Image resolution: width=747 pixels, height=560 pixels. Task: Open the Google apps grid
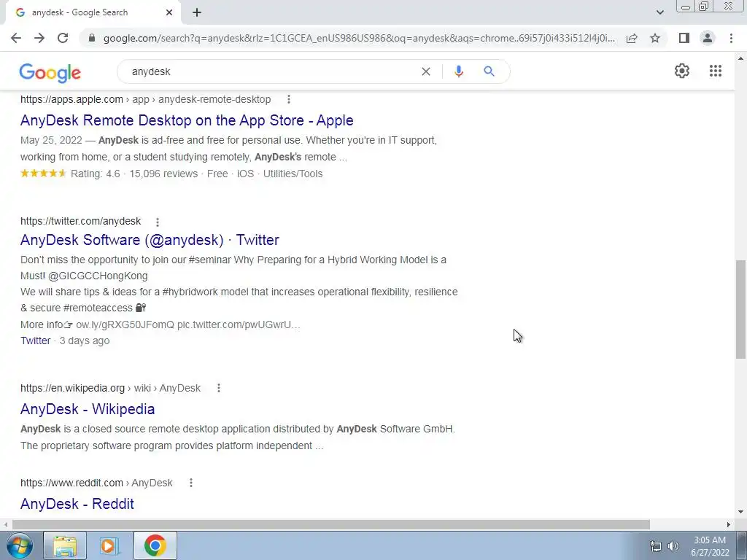click(715, 71)
